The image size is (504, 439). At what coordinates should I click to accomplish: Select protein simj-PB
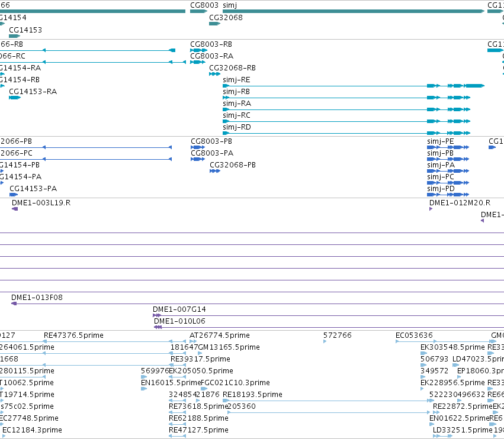[x=448, y=159]
